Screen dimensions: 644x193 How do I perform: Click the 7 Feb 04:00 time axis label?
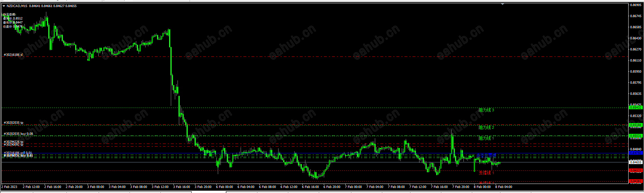point(375,187)
